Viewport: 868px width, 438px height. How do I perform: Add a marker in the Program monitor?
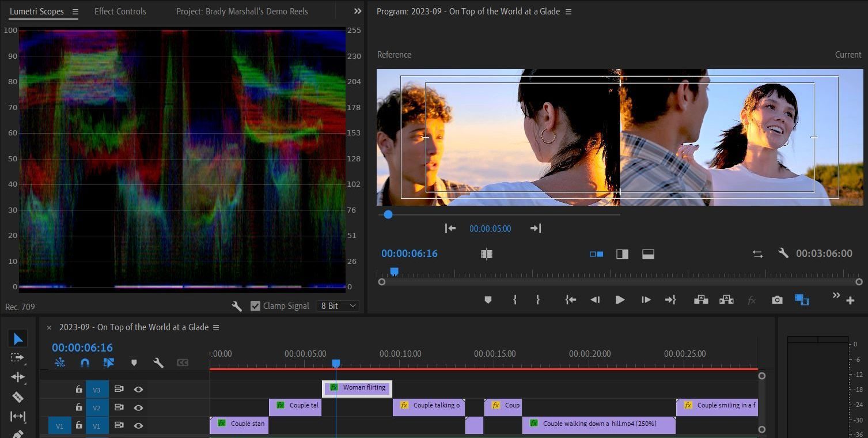pos(488,300)
